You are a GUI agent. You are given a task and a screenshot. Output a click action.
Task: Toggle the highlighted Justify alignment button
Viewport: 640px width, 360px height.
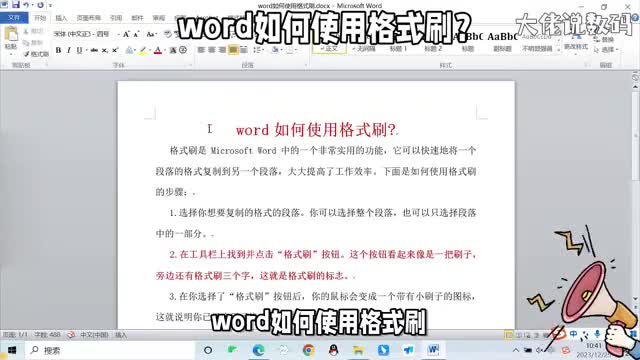click(233, 50)
